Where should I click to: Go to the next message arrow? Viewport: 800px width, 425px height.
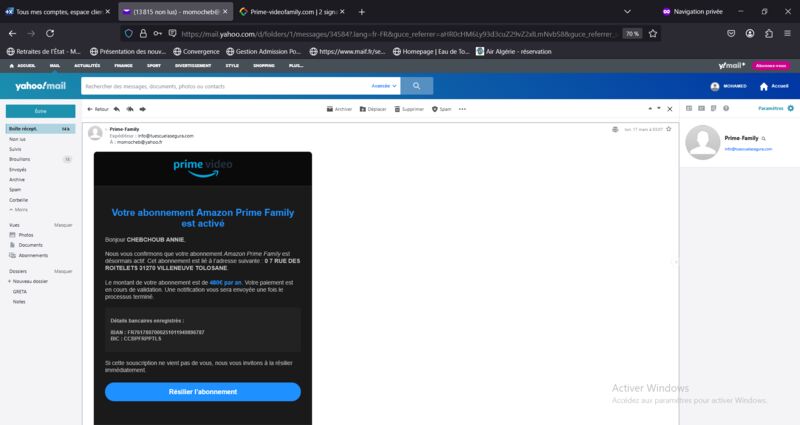pyautogui.click(x=659, y=109)
